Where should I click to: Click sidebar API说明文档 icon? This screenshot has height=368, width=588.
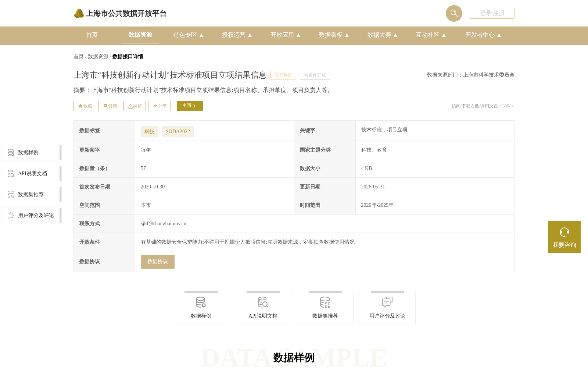coord(11,173)
